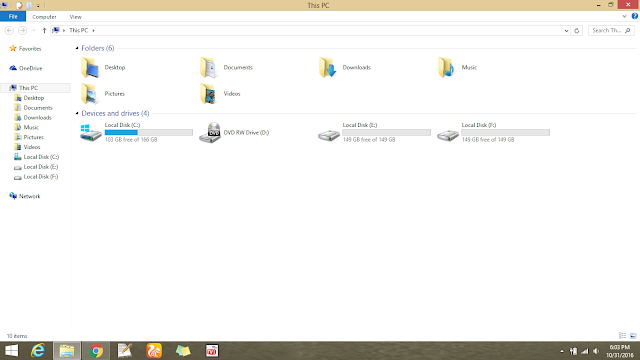Open the View ribbon tab
Image resolution: width=640 pixels, height=360 pixels.
[76, 17]
